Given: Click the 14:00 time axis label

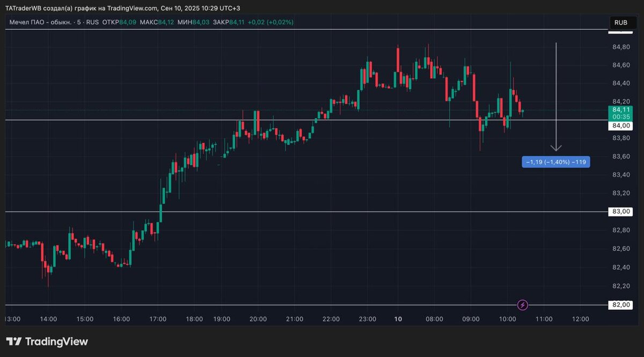Looking at the screenshot, I should (x=48, y=319).
